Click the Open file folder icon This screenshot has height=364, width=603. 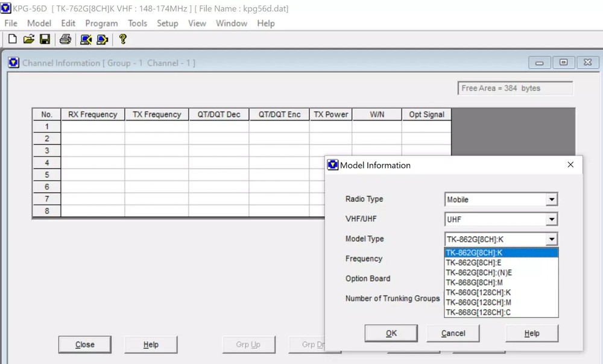click(28, 39)
